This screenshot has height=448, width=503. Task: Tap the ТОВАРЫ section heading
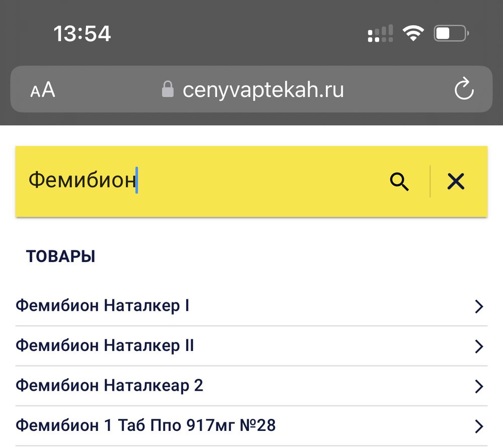coord(61,256)
